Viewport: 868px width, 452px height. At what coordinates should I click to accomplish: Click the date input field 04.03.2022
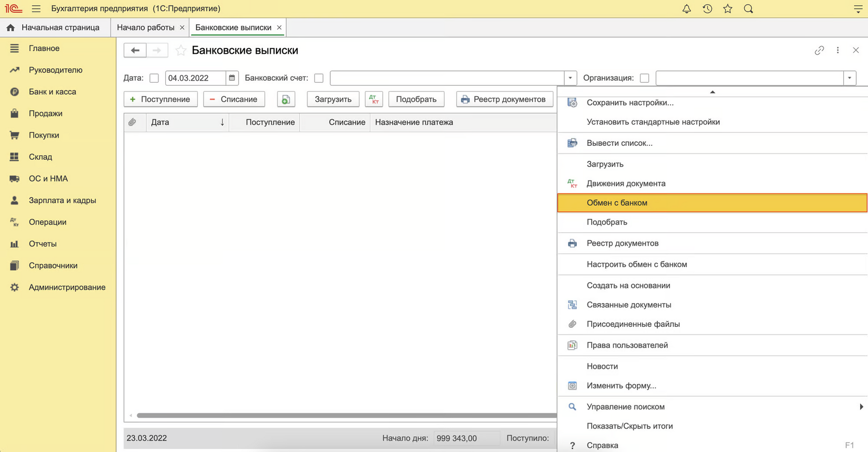tap(195, 78)
